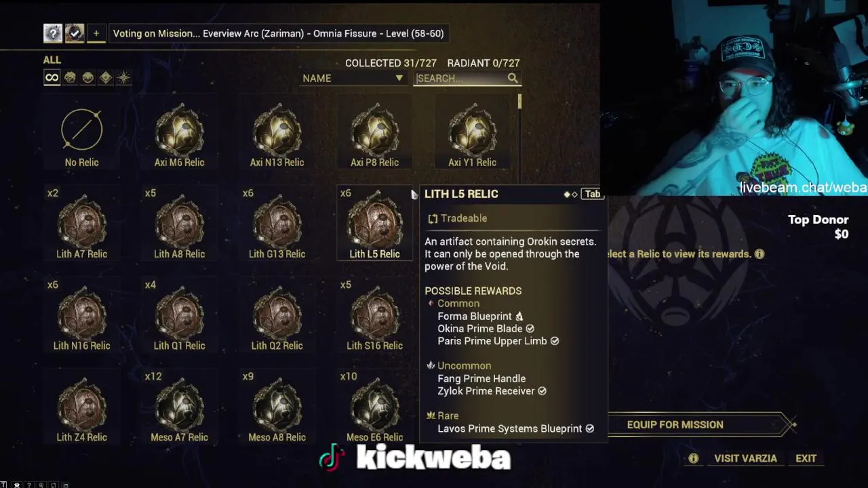Select the infinity All relics filter
The height and width of the screenshot is (488, 868).
pyautogui.click(x=52, y=78)
